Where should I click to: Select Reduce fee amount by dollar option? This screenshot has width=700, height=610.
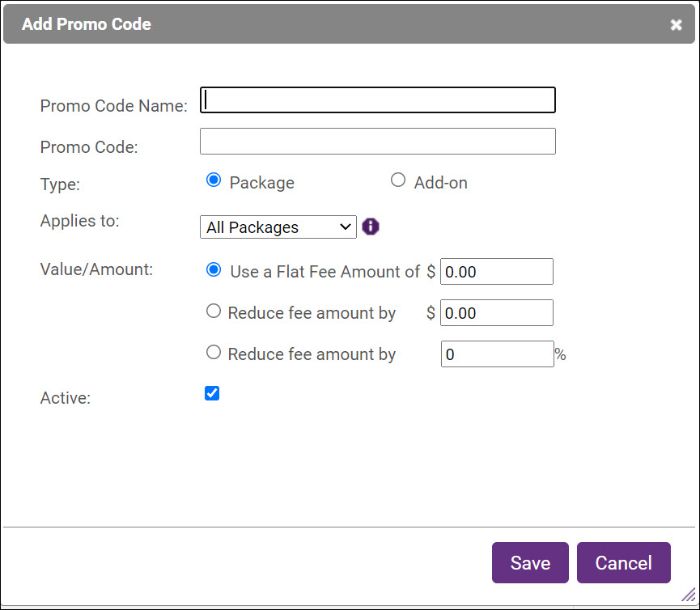click(x=214, y=311)
